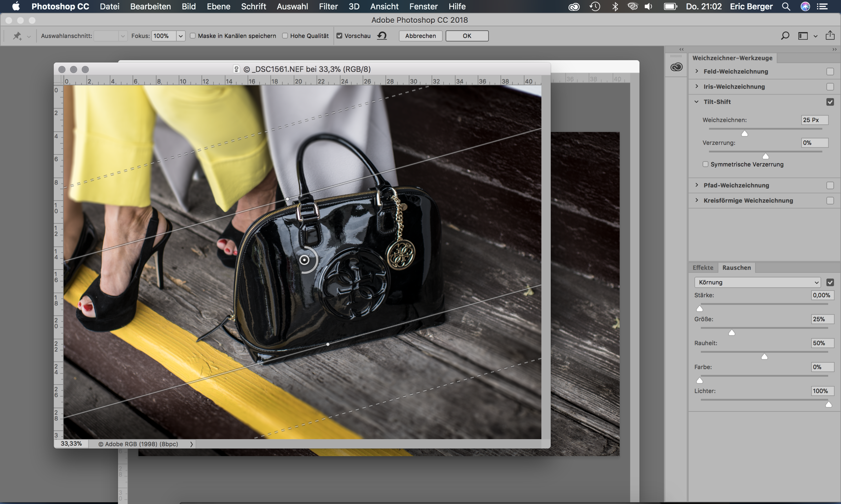Screen dimensions: 841x504
Task: Open the Ebene menu
Action: pyautogui.click(x=219, y=6)
